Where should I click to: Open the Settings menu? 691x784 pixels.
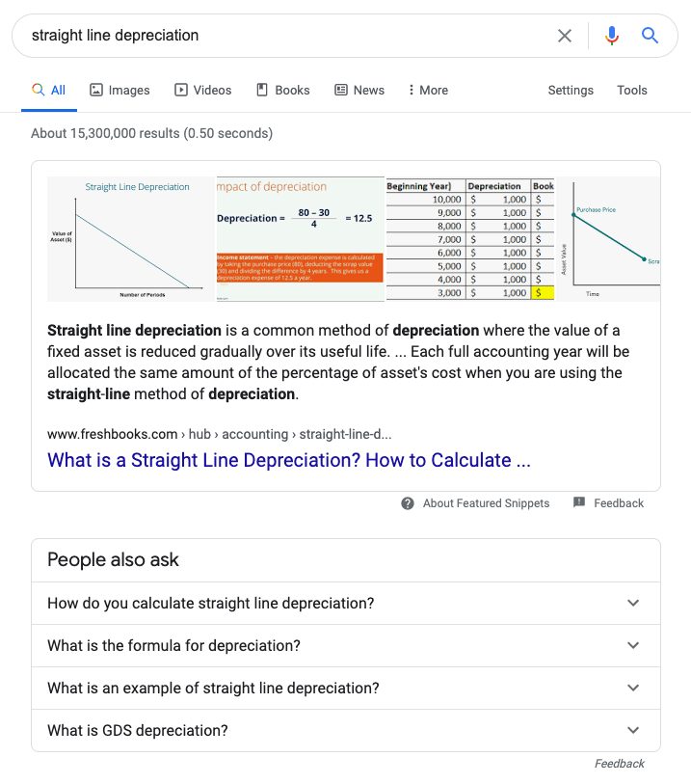click(x=571, y=90)
